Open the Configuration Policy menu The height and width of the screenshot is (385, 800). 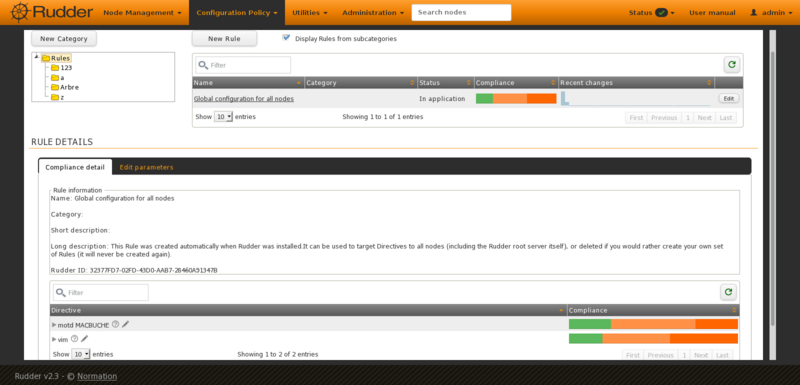[237, 13]
